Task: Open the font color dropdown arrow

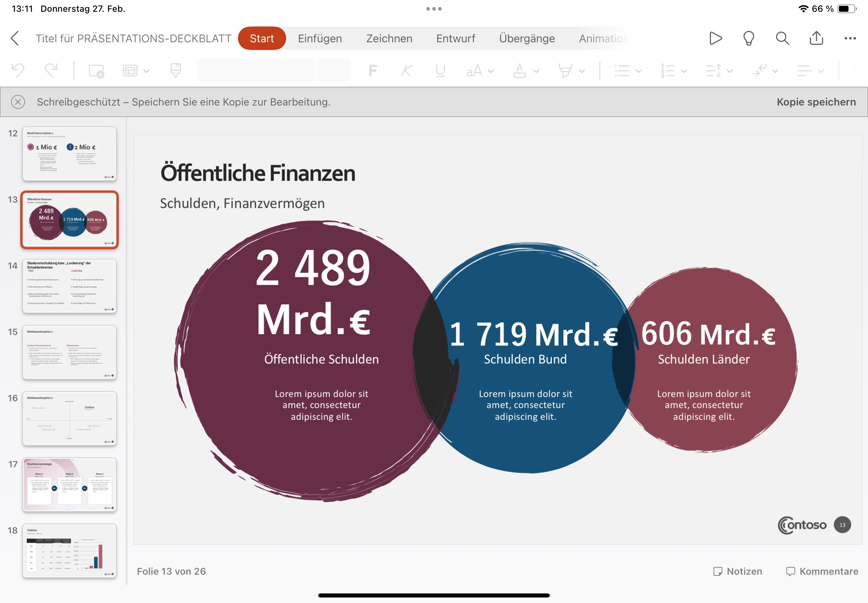Action: (536, 71)
